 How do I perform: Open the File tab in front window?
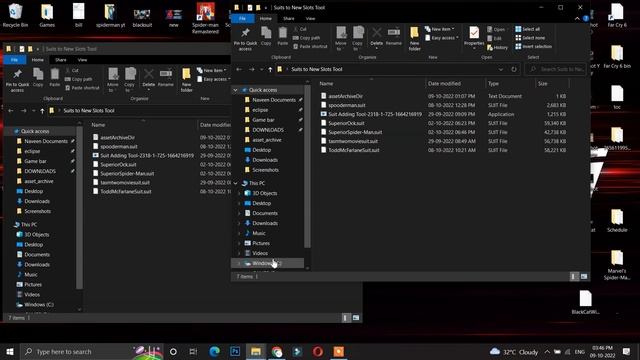pyautogui.click(x=242, y=19)
